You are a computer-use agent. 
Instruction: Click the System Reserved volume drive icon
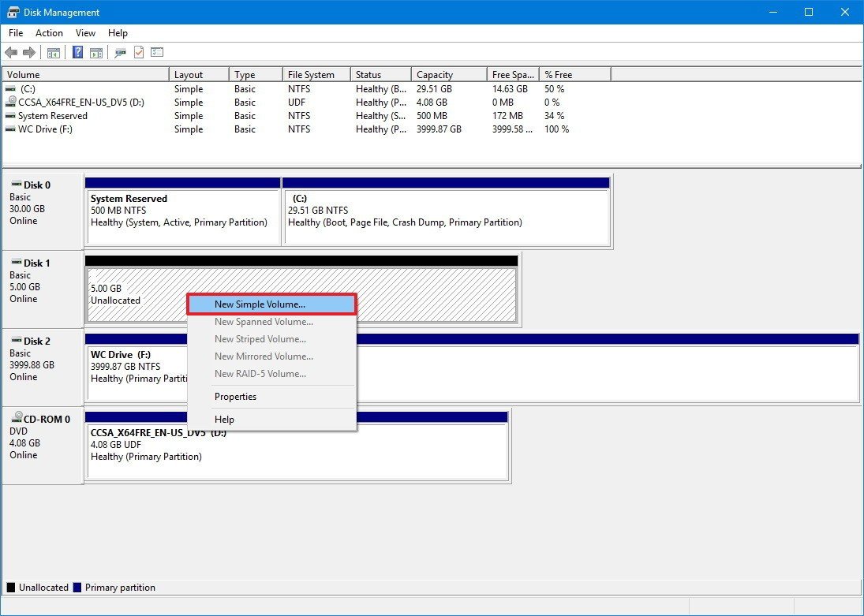point(10,116)
